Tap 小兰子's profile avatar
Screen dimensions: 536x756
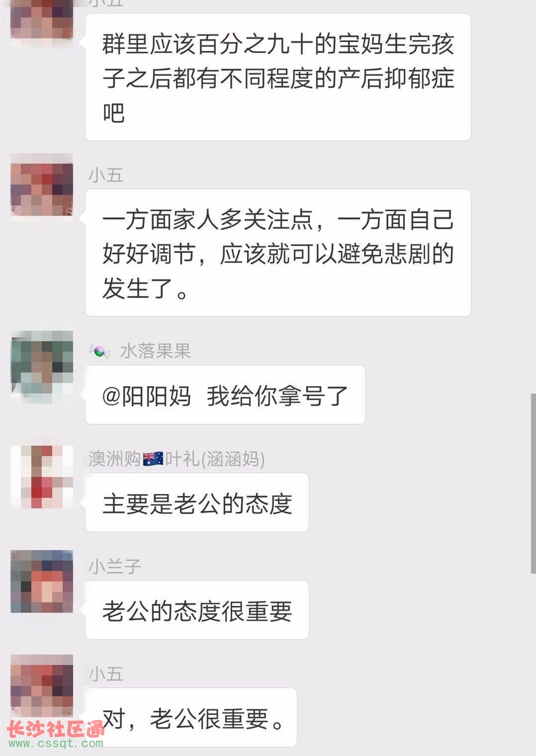point(42,581)
